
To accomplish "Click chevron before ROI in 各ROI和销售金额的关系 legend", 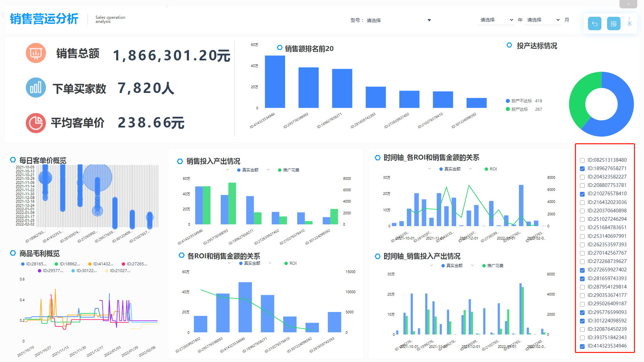I will point(270,263).
